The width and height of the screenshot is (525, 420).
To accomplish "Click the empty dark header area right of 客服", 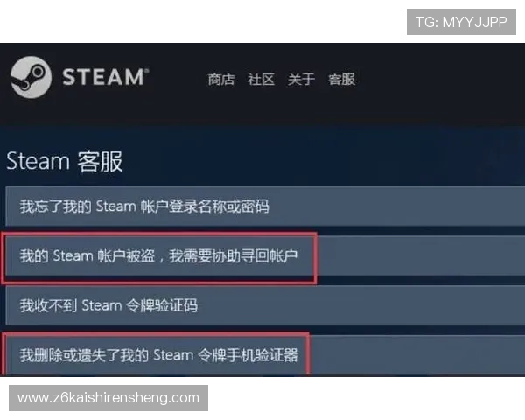I will tap(440, 80).
